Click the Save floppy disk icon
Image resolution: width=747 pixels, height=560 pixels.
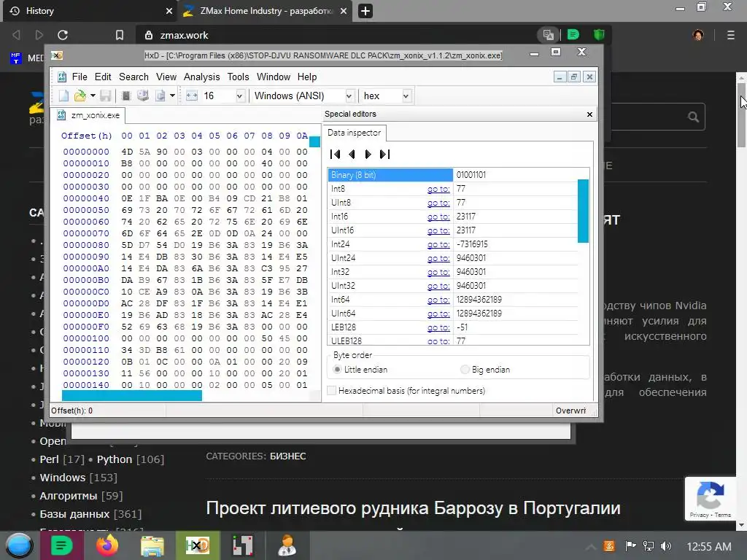click(105, 96)
